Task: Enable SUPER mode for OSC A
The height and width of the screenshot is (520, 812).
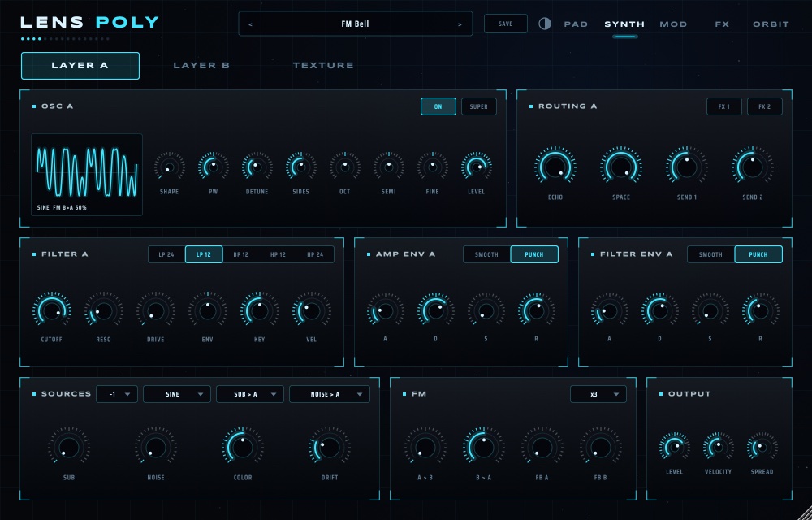Action: coord(478,106)
